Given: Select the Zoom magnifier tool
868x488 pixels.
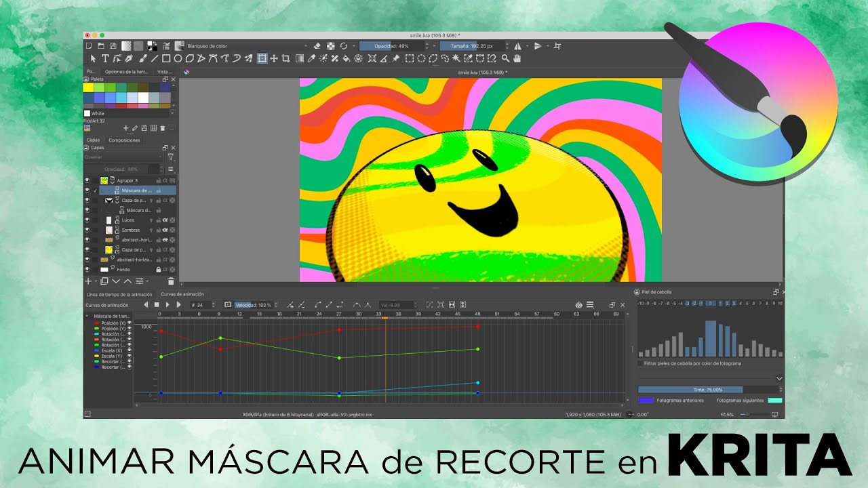Looking at the screenshot, I should point(505,58).
